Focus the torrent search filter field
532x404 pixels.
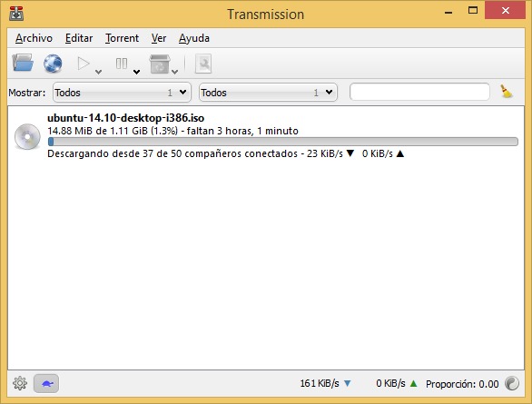click(419, 92)
